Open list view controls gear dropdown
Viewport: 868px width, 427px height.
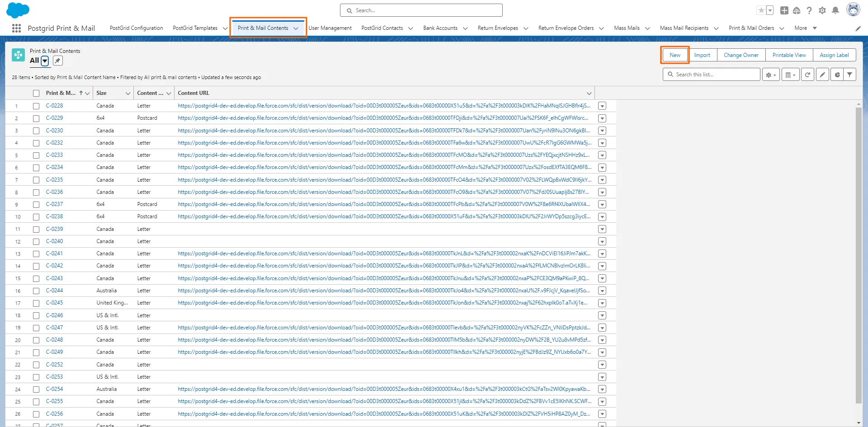[x=770, y=75]
